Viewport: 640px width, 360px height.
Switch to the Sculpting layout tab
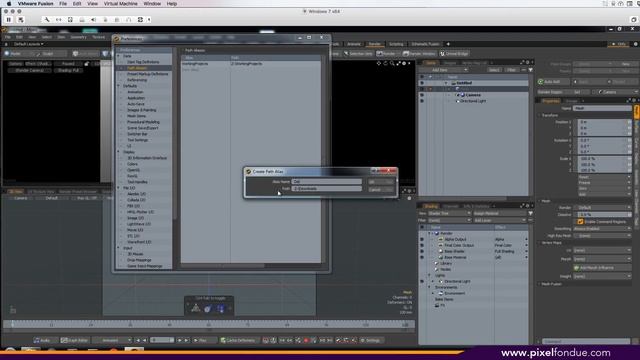tap(396, 44)
